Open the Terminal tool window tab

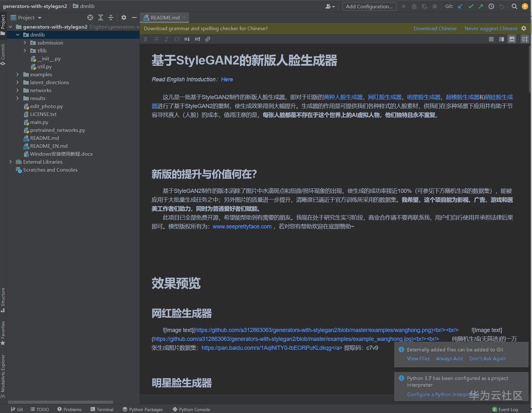coord(102,409)
